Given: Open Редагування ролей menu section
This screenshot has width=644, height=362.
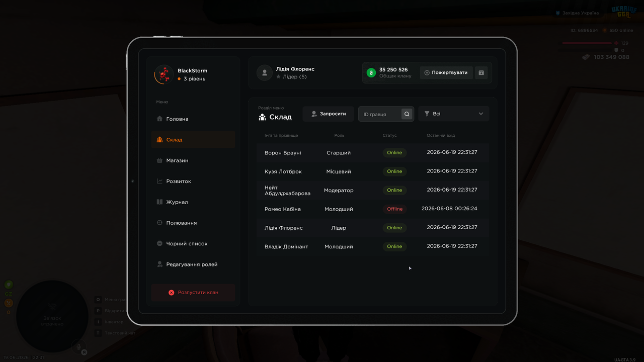Looking at the screenshot, I should pyautogui.click(x=193, y=264).
